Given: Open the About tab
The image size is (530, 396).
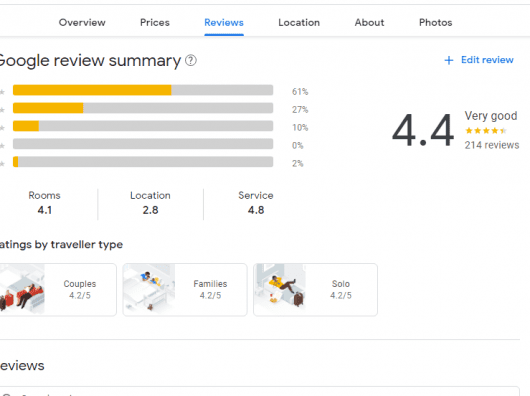Looking at the screenshot, I should tap(369, 23).
